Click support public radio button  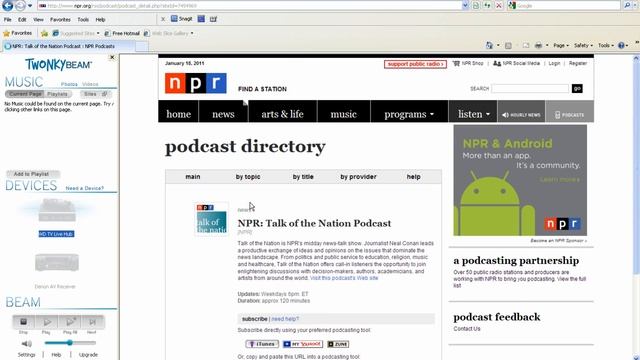[x=415, y=64]
